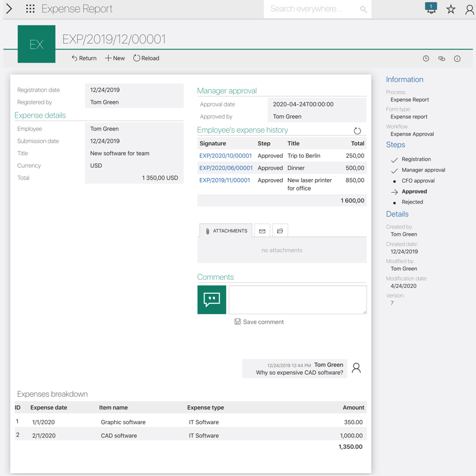Refresh employee's expense history
This screenshot has width=476, height=476.
coord(357,131)
